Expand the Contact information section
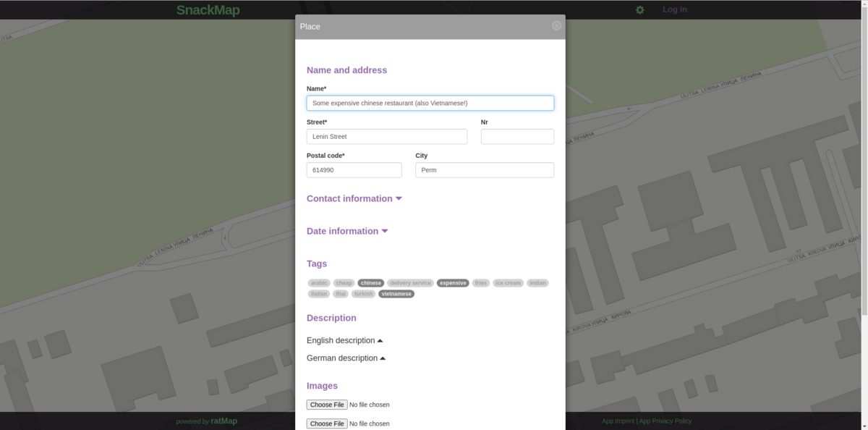The height and width of the screenshot is (430, 868). (354, 198)
